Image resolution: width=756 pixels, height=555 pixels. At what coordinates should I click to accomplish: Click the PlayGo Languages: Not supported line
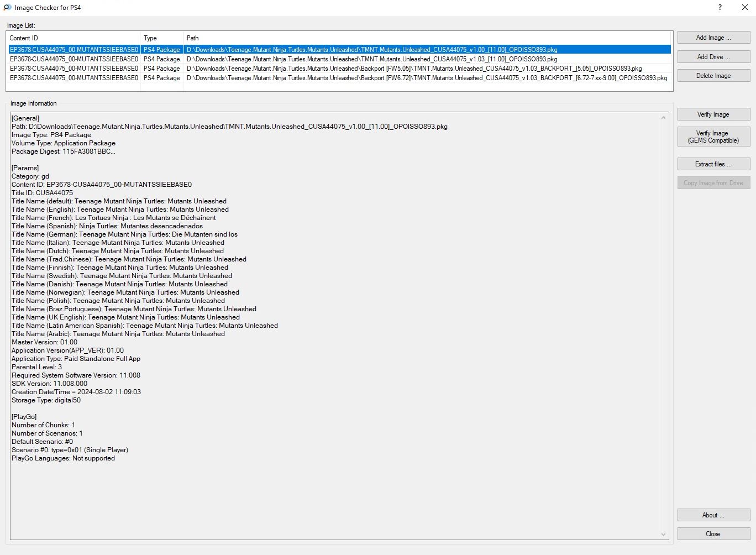point(63,458)
